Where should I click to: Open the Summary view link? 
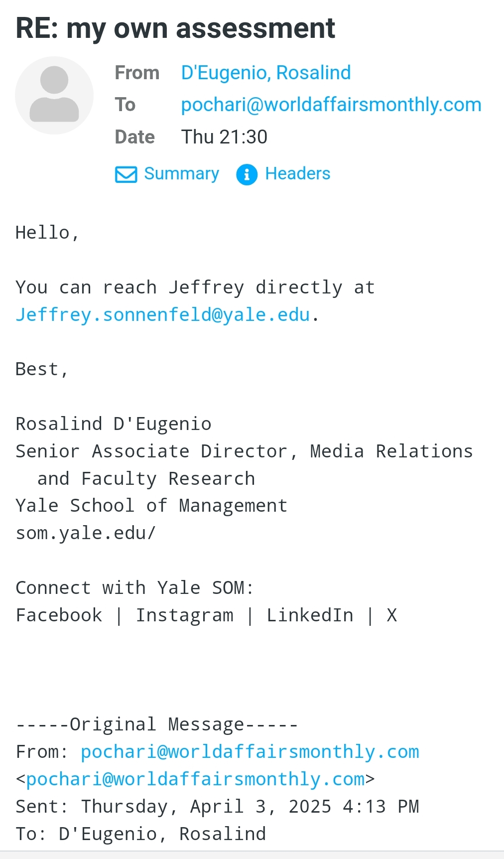coord(182,173)
